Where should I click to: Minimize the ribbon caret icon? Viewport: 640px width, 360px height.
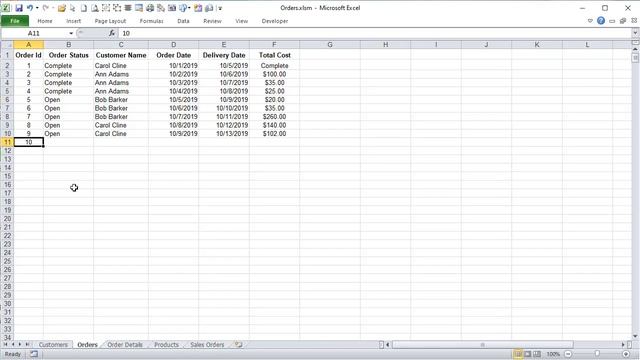pos(590,21)
